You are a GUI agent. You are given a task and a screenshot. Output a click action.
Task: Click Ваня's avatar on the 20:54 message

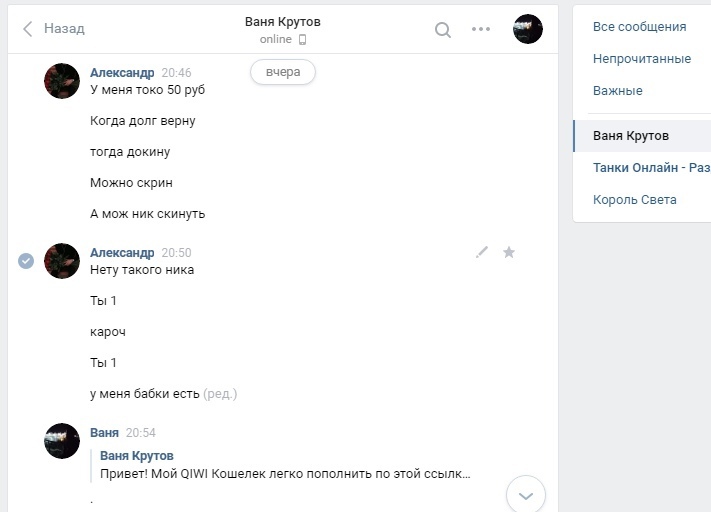click(x=62, y=440)
